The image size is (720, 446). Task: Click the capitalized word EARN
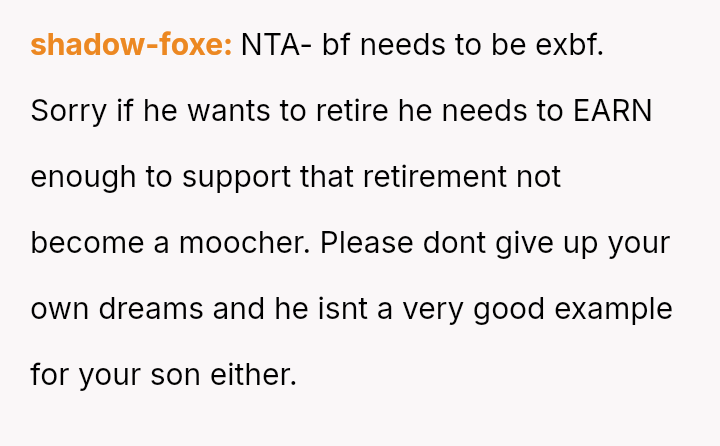(x=612, y=111)
